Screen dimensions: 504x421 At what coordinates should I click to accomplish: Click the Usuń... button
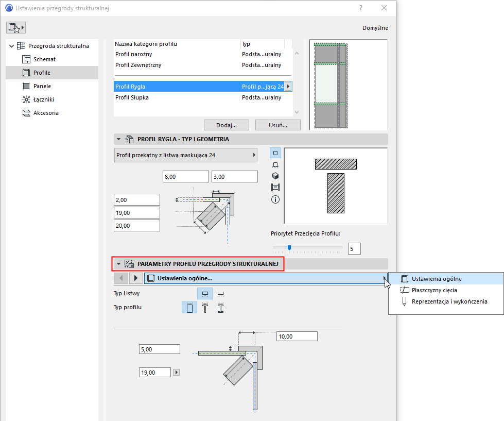[277, 125]
